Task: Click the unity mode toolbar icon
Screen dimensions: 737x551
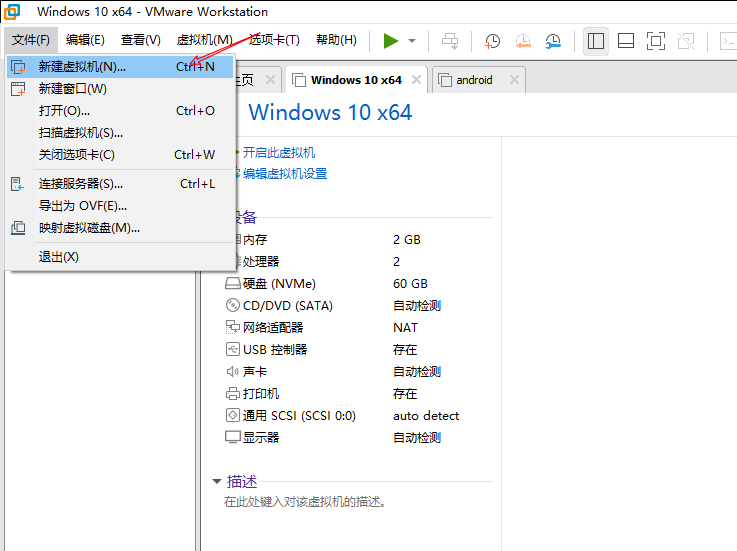Action: (686, 41)
